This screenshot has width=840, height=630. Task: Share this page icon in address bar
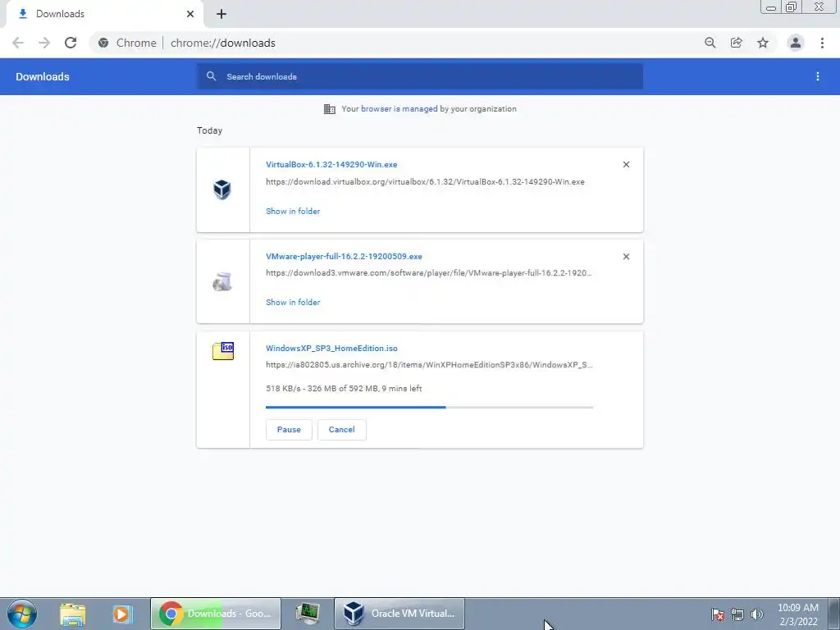(736, 43)
